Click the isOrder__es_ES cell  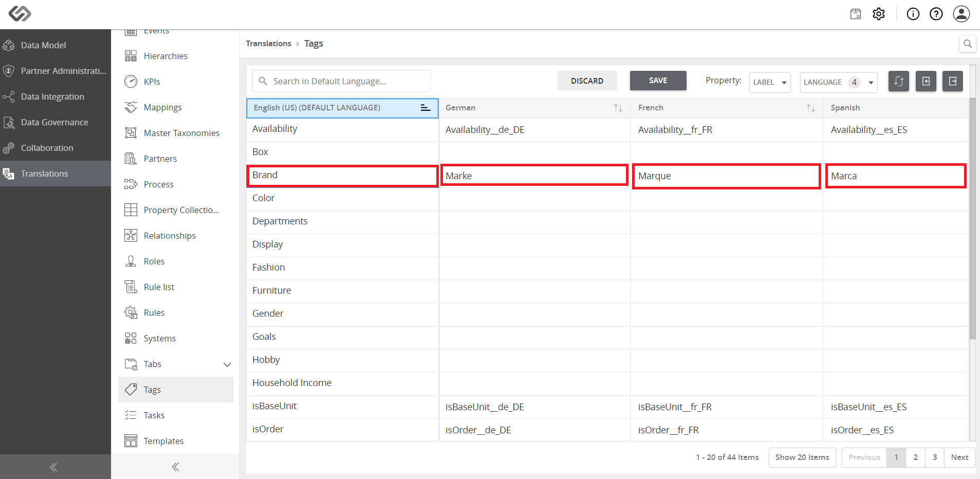coord(896,430)
